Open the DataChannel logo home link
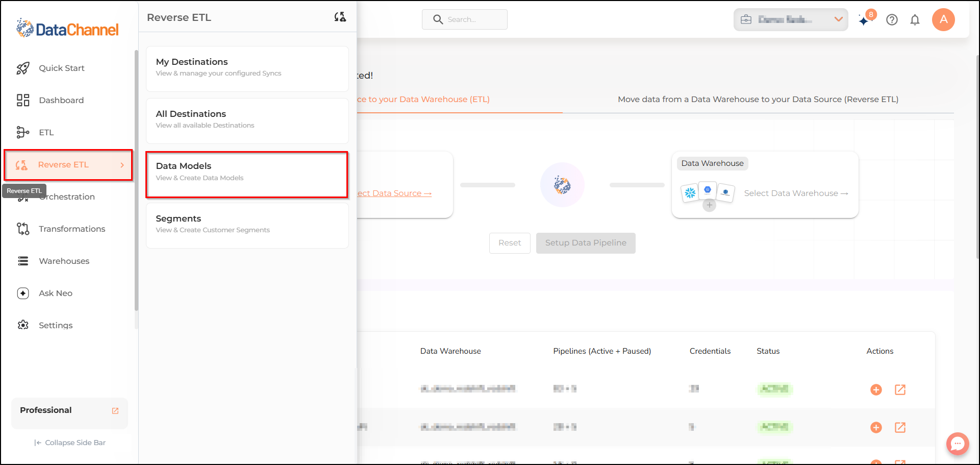The image size is (980, 465). pos(67,29)
